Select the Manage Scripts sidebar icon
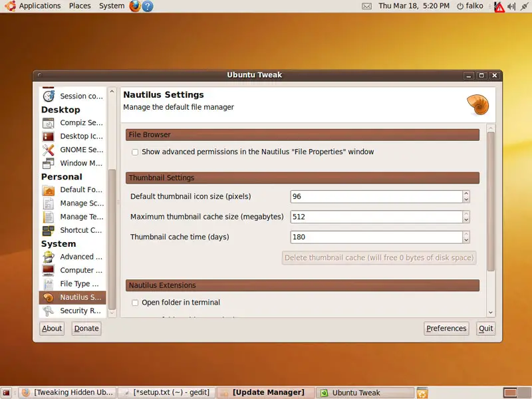Viewport: 532px width, 399px height. click(49, 203)
